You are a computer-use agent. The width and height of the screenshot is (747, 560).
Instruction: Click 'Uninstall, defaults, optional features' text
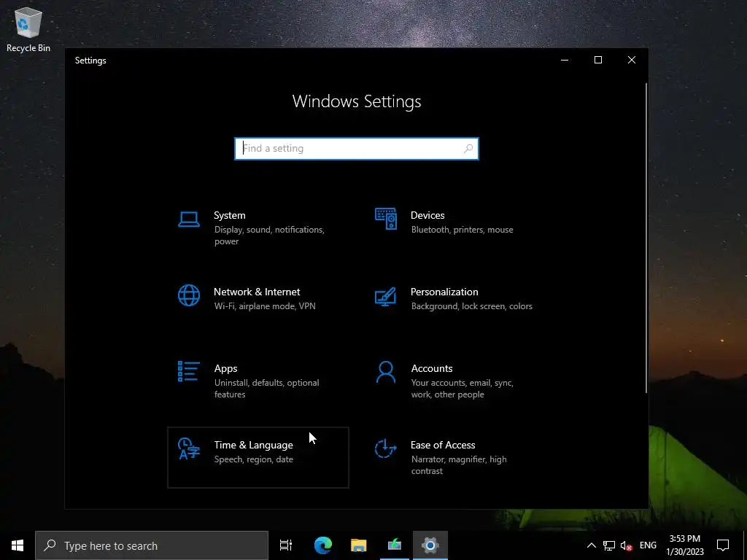click(267, 389)
